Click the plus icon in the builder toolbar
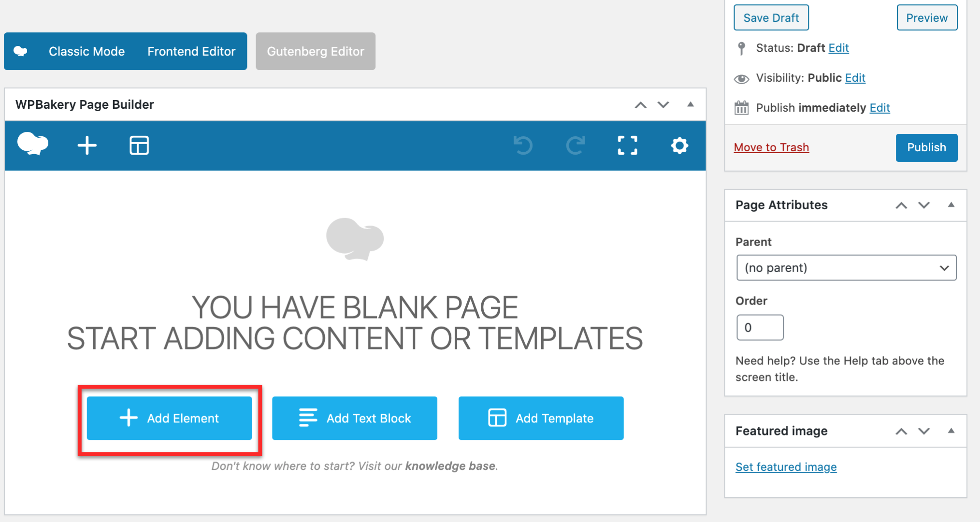 click(x=87, y=145)
